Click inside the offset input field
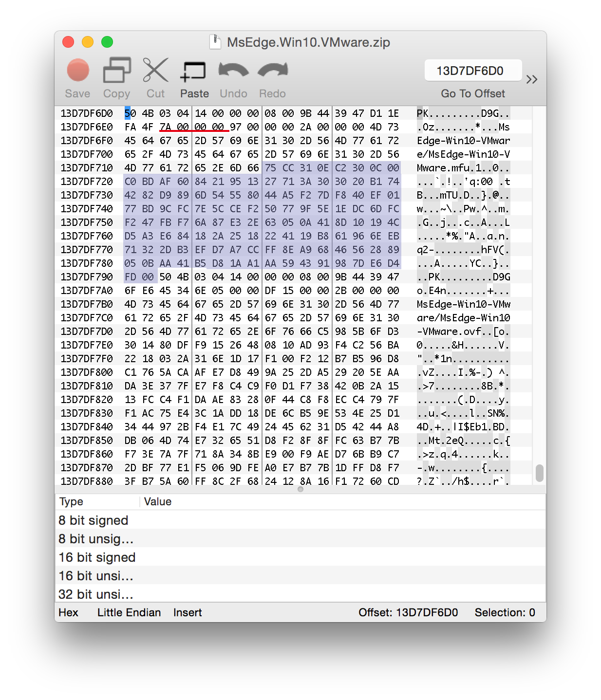Image resolution: width=601 pixels, height=700 pixels. (473, 70)
